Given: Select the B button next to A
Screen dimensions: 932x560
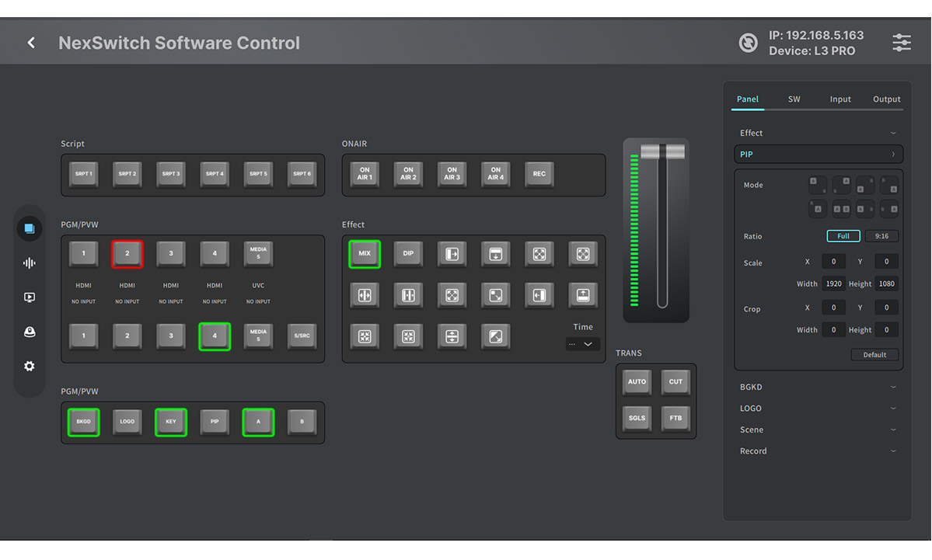Looking at the screenshot, I should point(302,423).
